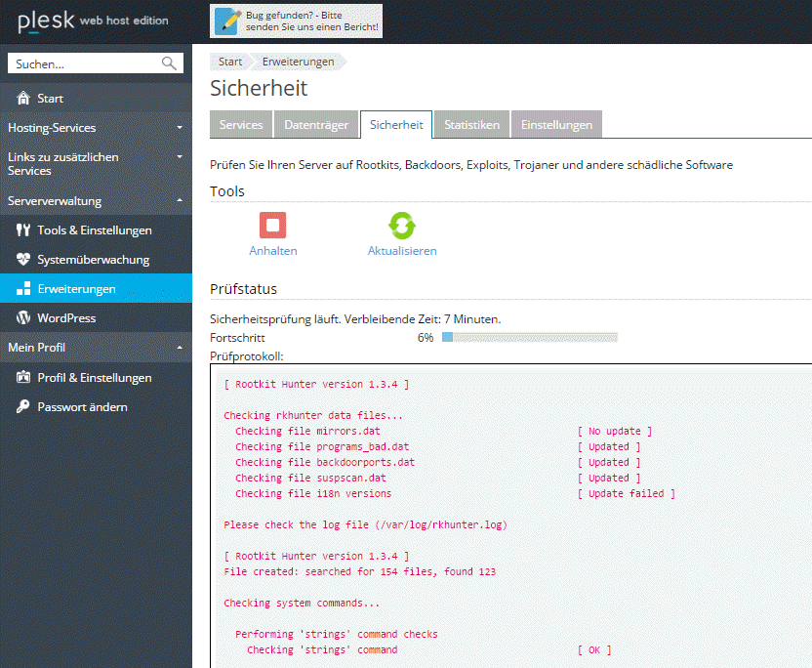
Task: Click the Systemüberwachung heart icon
Action: 23,259
